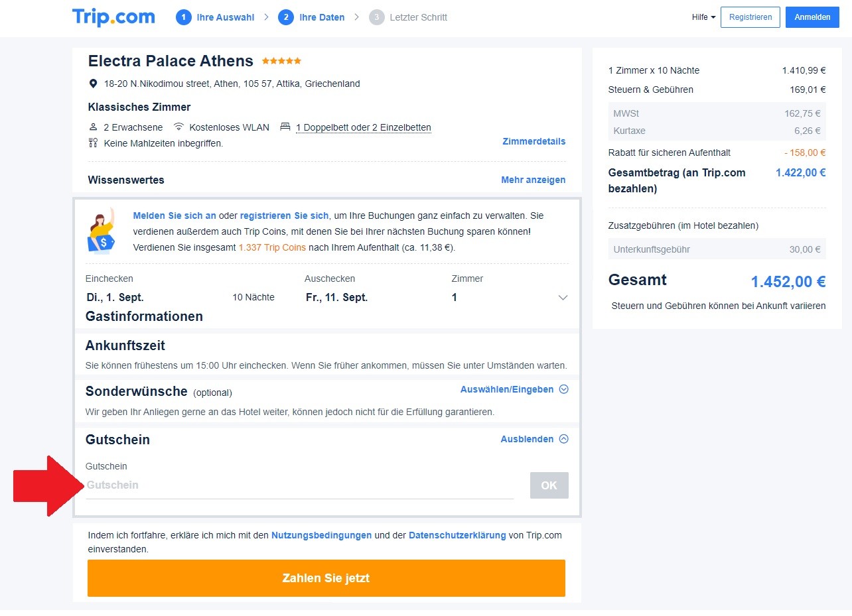Click the MWSt row 162,75 €

coord(717,113)
